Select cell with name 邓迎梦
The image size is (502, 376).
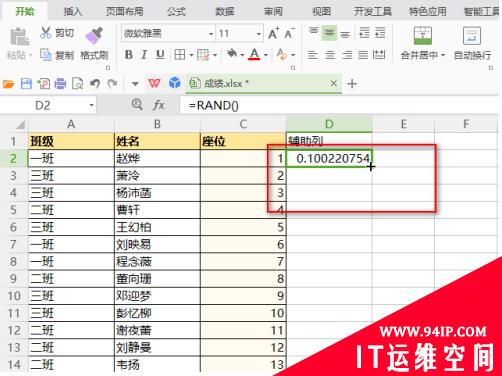(157, 296)
